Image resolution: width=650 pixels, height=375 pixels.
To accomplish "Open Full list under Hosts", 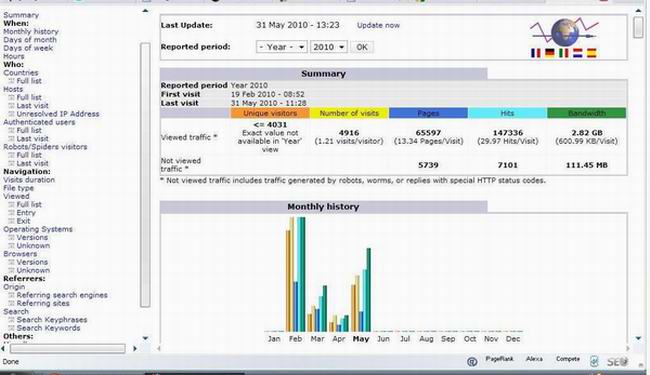I will tap(29, 98).
